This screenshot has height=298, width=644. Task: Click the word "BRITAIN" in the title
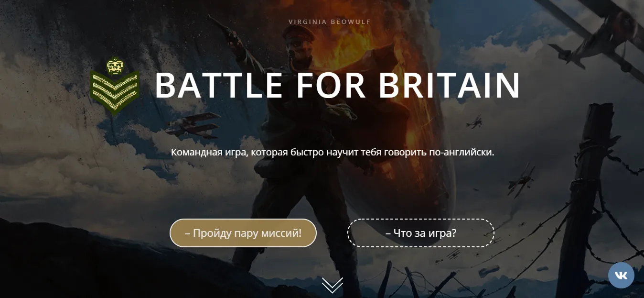450,85
